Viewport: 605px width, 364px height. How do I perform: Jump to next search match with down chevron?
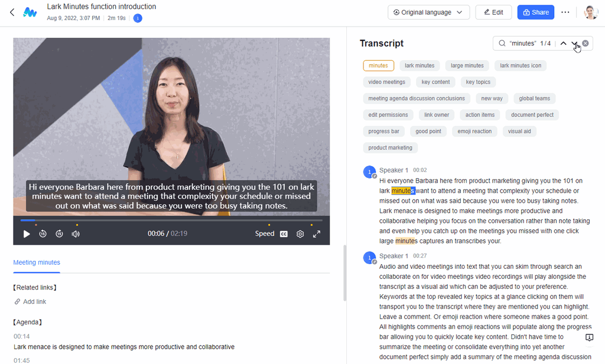pos(574,43)
